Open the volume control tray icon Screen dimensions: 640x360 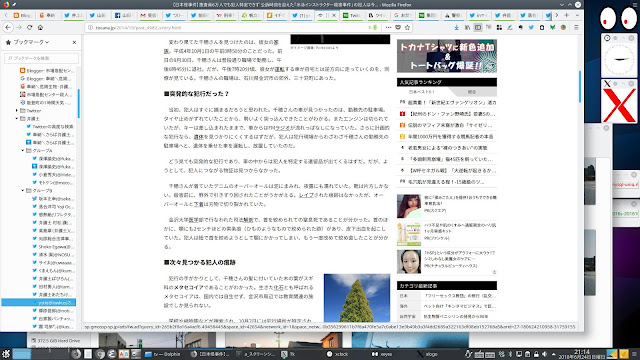[544, 354]
